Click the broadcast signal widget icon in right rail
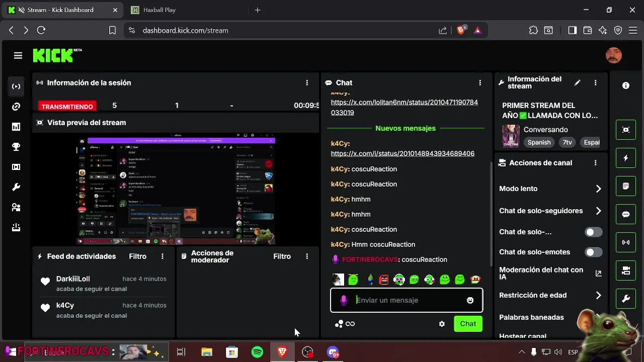644x362 pixels. pyautogui.click(x=626, y=242)
